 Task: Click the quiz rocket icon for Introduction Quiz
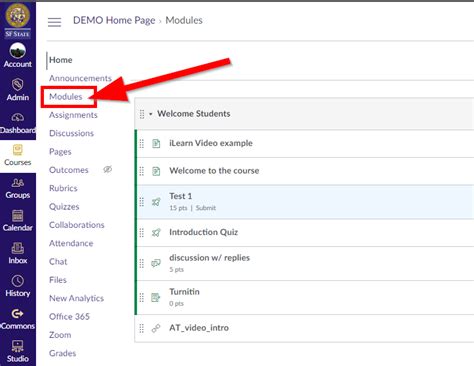click(x=156, y=232)
